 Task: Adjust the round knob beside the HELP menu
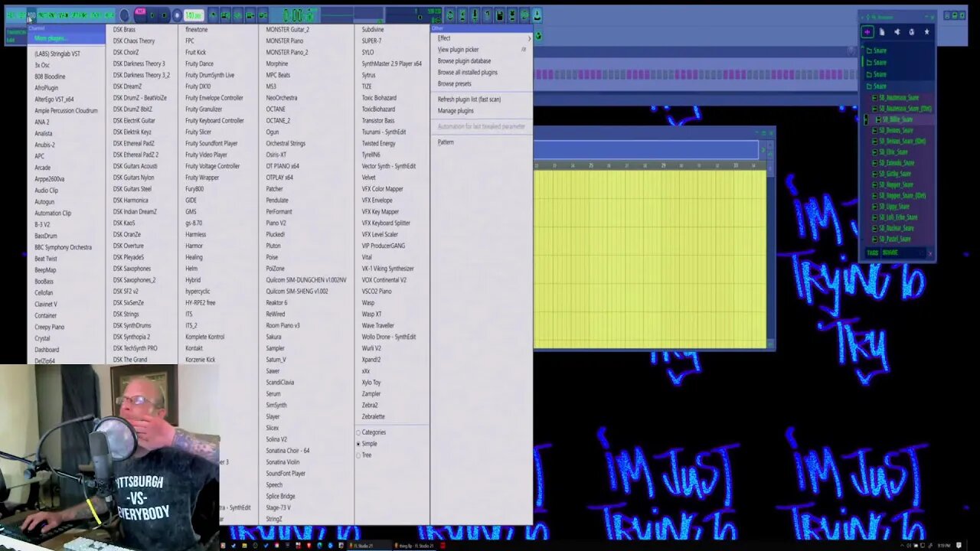(126, 15)
